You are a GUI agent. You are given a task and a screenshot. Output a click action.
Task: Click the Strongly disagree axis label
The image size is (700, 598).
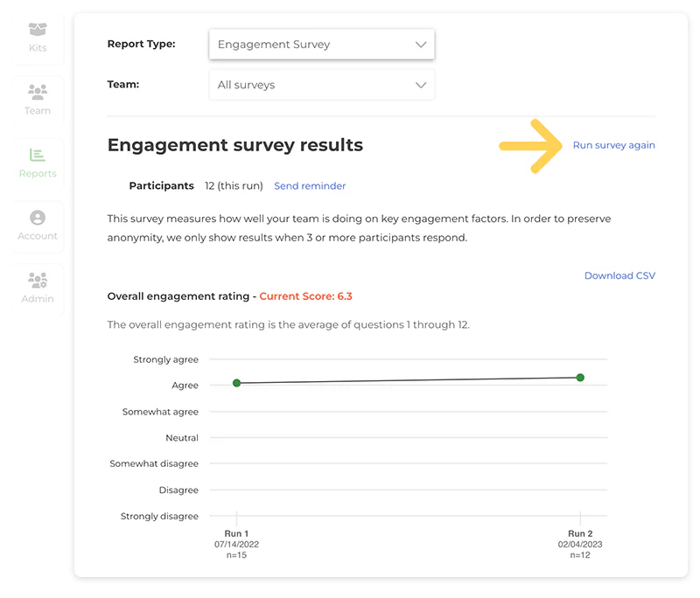point(159,516)
